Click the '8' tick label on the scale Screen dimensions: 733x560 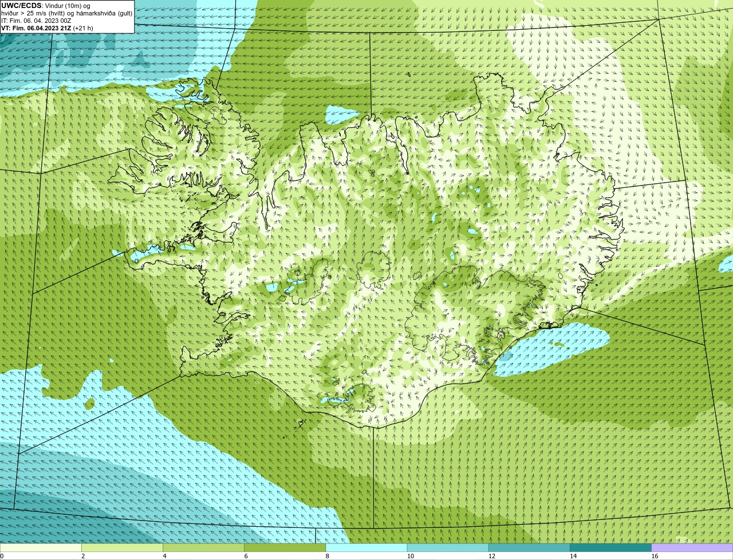coord(327,556)
